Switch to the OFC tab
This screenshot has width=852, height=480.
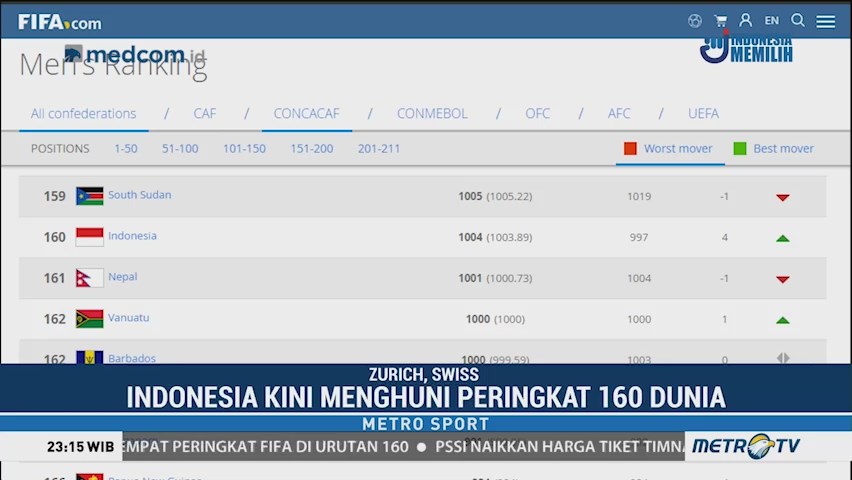coord(537,113)
